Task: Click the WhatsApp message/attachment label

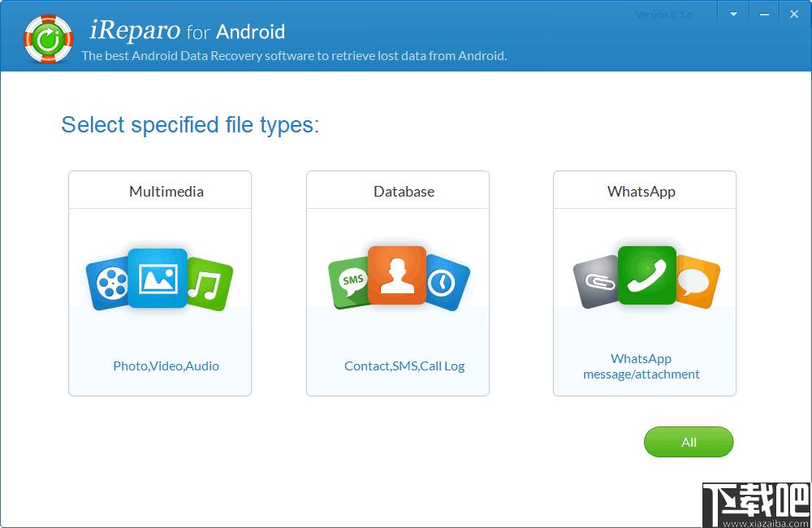Action: pos(641,366)
